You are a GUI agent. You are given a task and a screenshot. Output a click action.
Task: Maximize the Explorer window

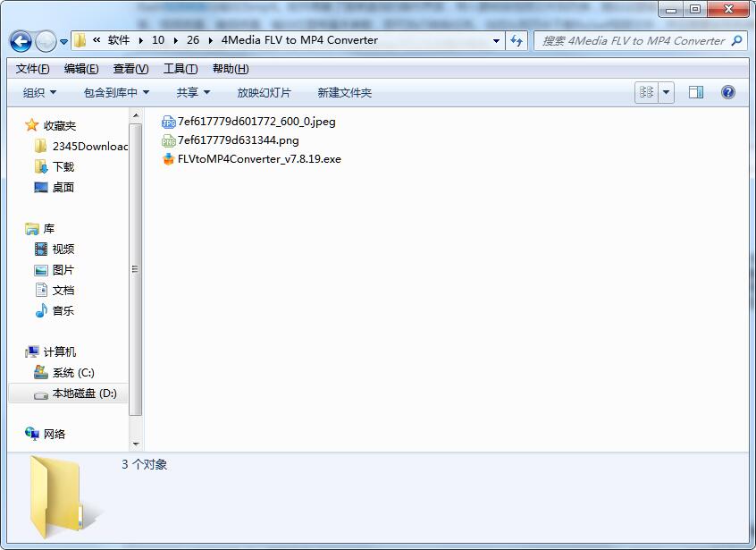694,9
